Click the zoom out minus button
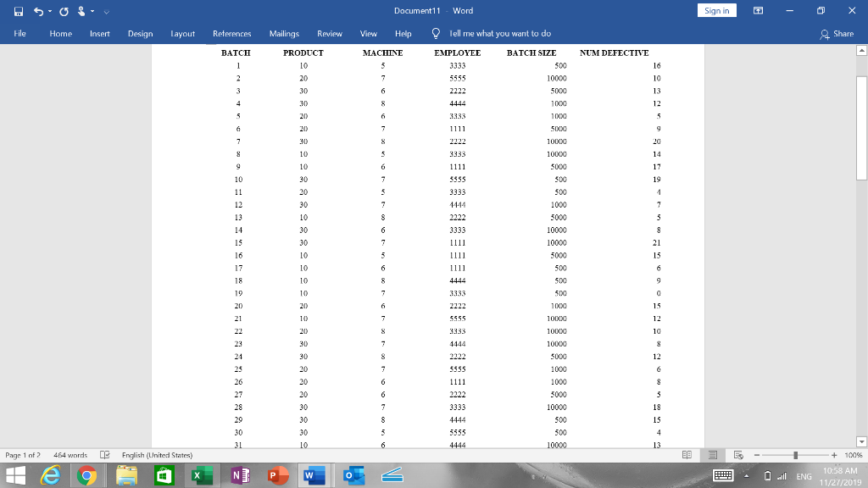The image size is (868, 488). [x=757, y=455]
